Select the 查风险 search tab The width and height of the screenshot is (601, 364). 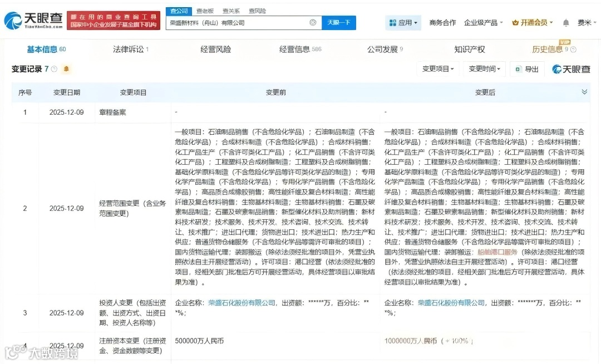(x=257, y=11)
